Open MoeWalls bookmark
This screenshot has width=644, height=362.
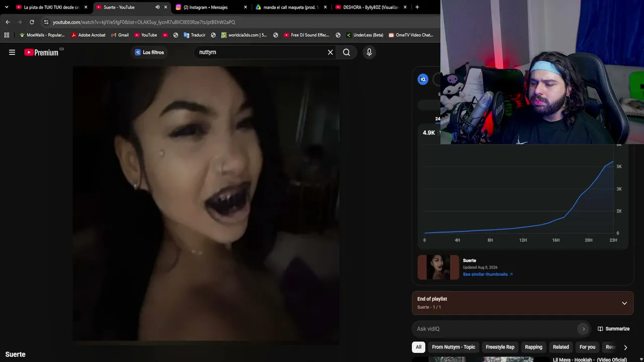click(x=42, y=35)
